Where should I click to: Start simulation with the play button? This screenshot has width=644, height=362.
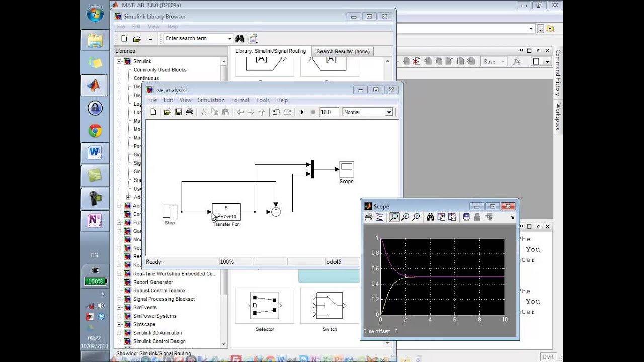[x=302, y=112]
